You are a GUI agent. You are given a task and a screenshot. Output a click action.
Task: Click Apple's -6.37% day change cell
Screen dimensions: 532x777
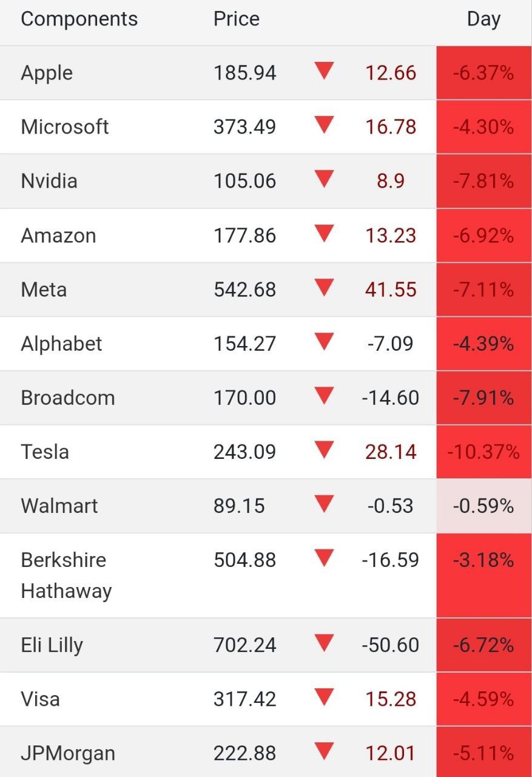[483, 73]
